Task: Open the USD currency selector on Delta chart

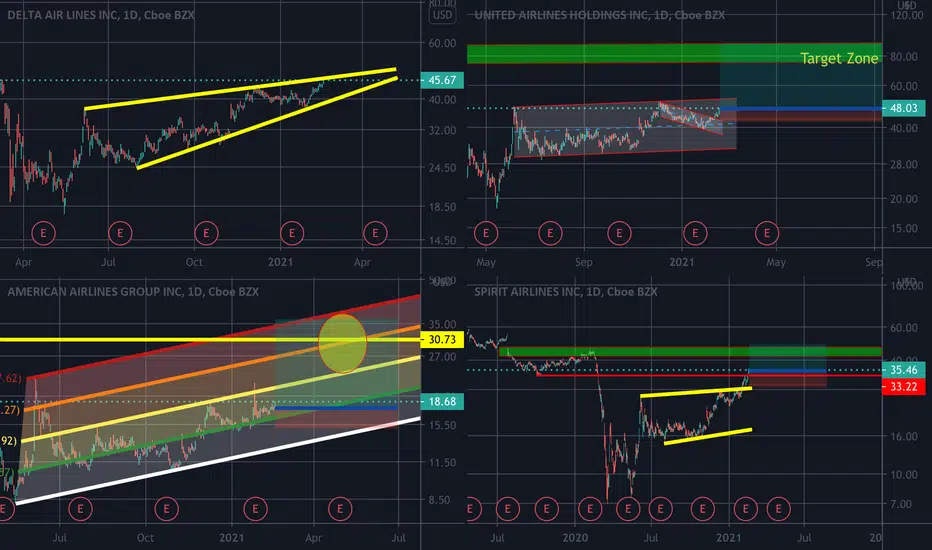Action: point(442,15)
